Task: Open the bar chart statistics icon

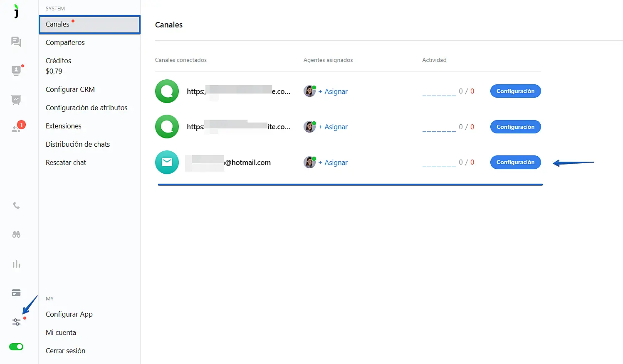Action: (16, 264)
